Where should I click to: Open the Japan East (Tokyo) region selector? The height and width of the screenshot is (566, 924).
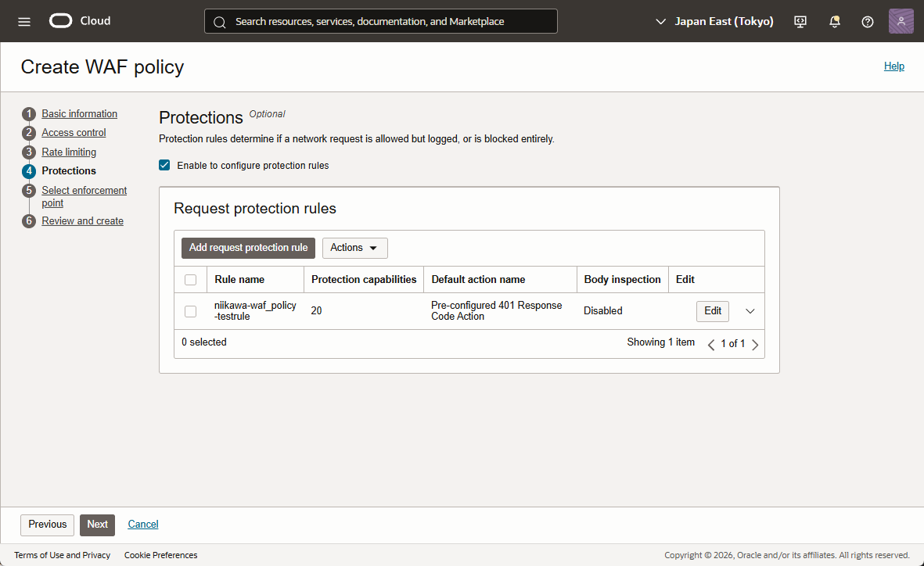coord(714,22)
